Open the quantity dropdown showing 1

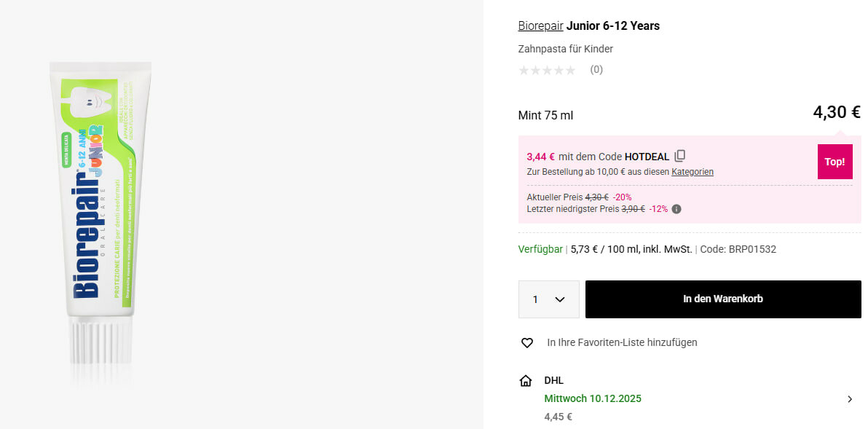[549, 299]
